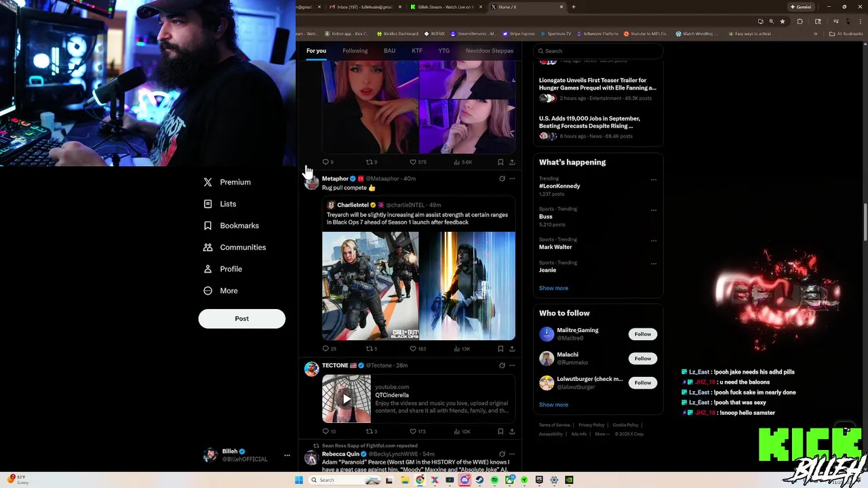Click the Windows Start button
868x488 pixels.
299,480
